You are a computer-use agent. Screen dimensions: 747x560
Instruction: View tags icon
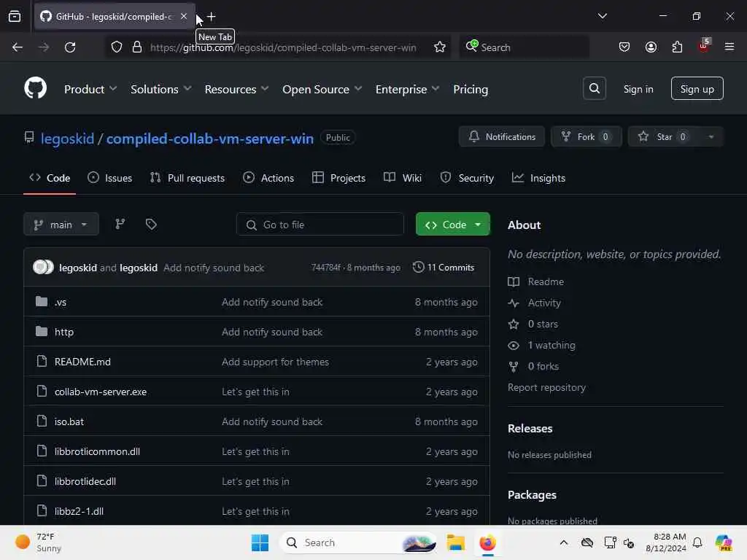tap(151, 224)
